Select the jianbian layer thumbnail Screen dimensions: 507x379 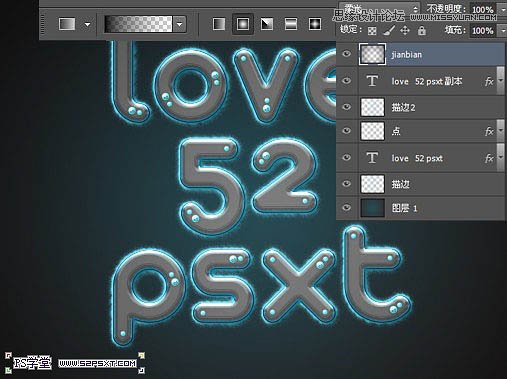pos(372,54)
